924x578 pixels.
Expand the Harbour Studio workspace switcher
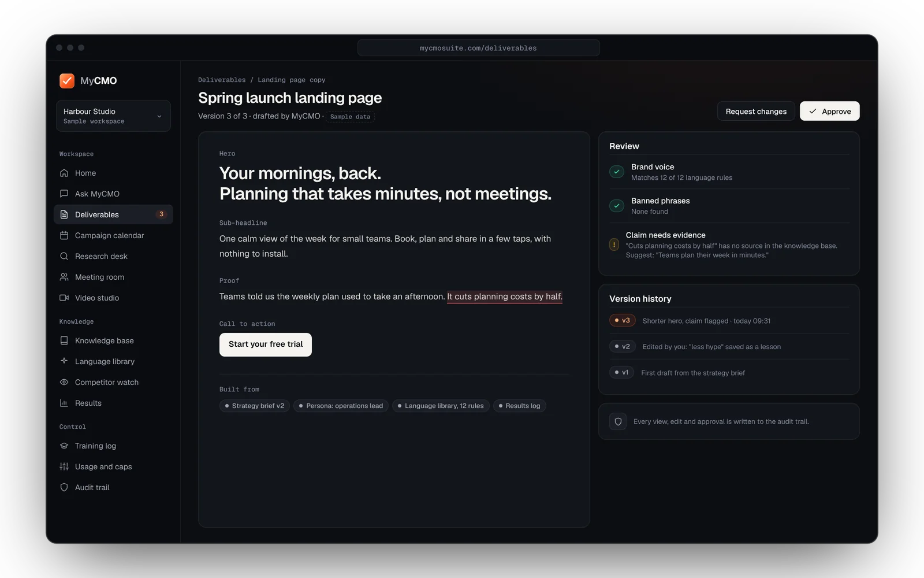[x=113, y=116]
